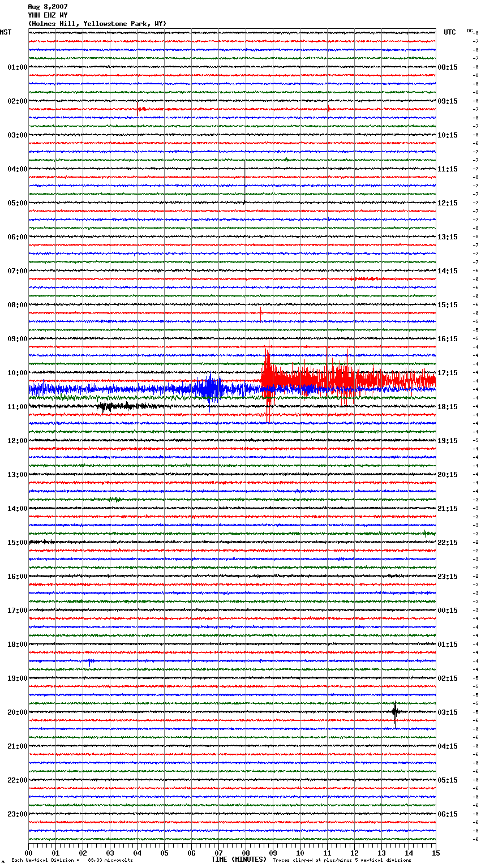Select the "07:00" MST time label
The width and height of the screenshot is (481, 868).
18,271
